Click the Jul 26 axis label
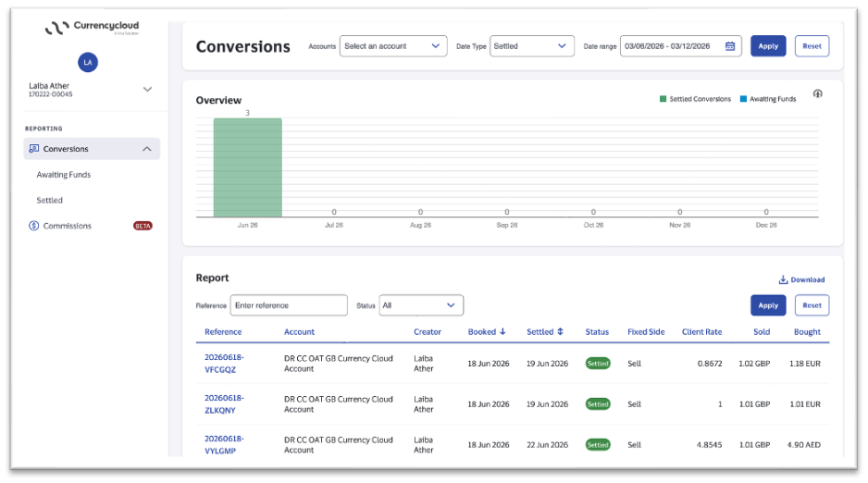The image size is (868, 483). [334, 225]
